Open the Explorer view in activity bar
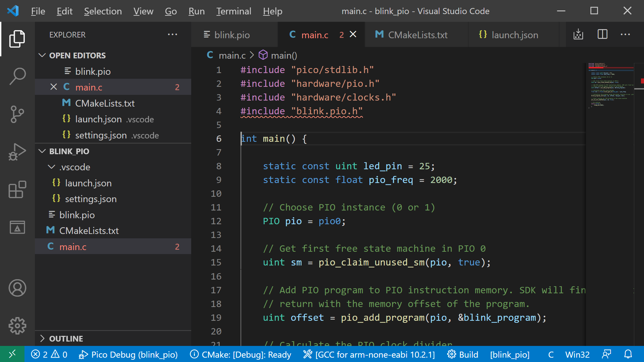Viewport: 644px width, 362px height. (17, 39)
